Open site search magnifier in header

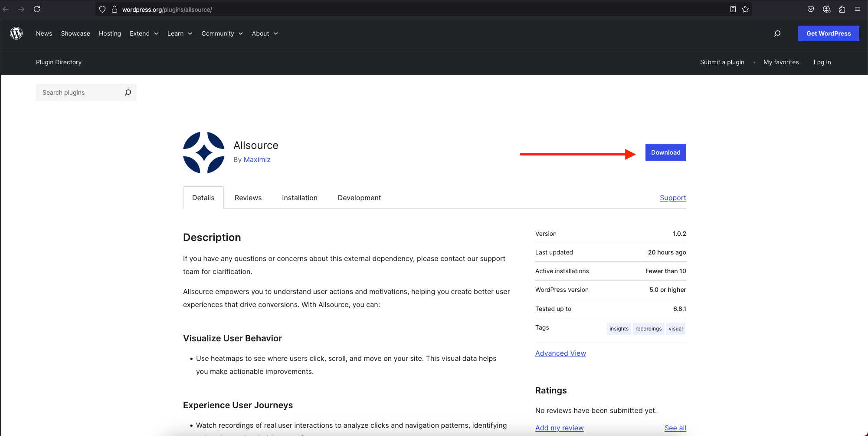(777, 33)
